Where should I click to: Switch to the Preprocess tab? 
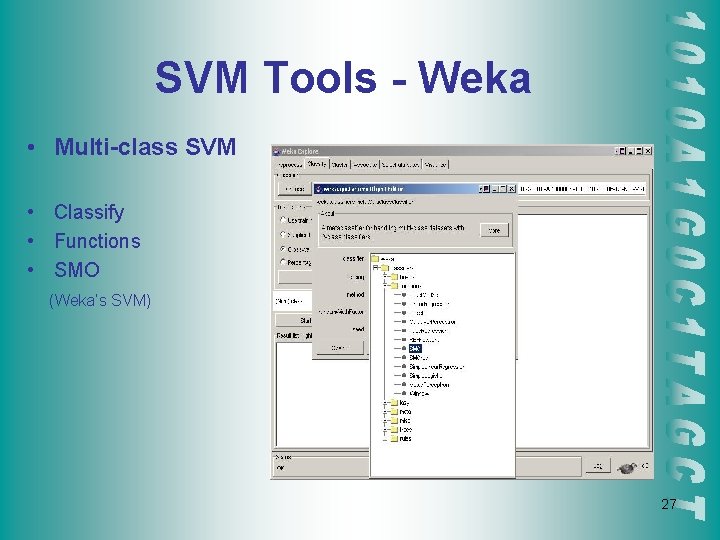[290, 164]
